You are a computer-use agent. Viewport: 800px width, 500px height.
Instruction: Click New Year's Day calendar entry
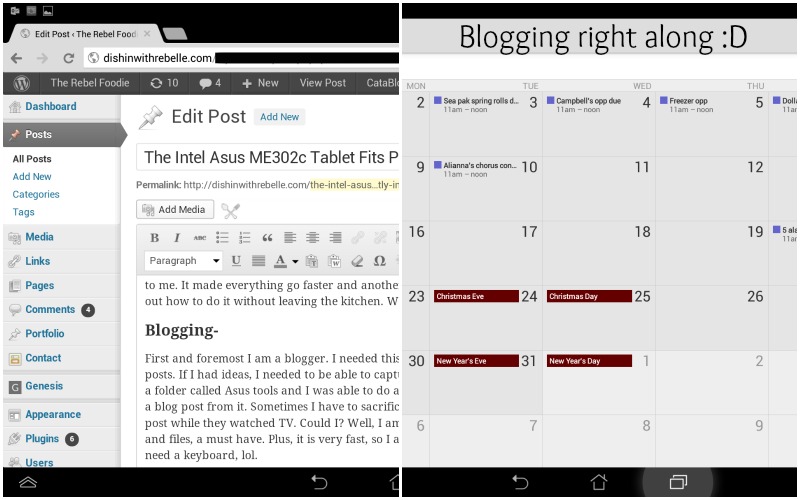click(589, 361)
